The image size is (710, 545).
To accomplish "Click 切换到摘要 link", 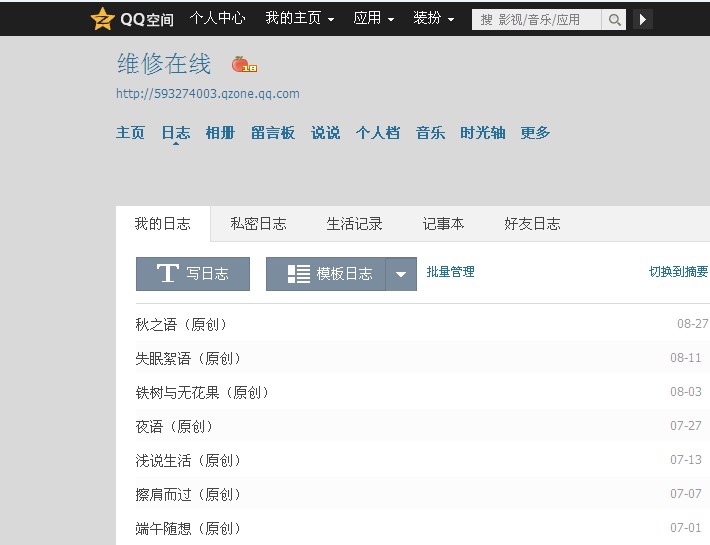I will coord(678,272).
